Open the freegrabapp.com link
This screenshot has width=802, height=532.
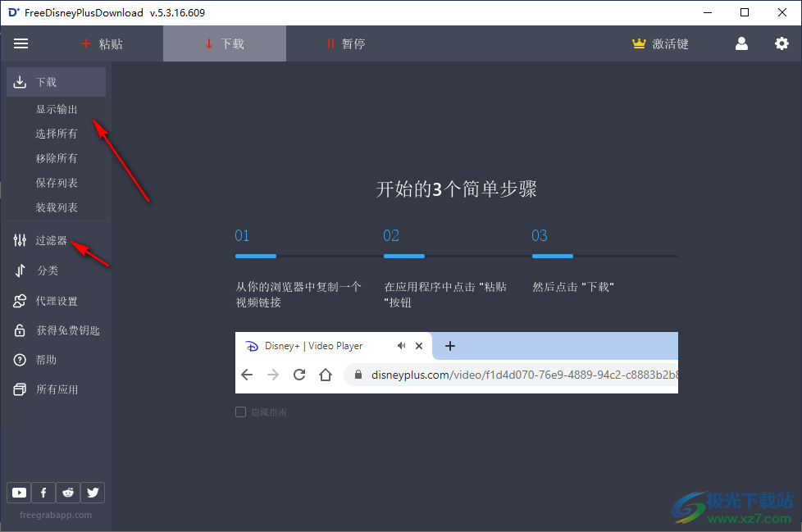coord(56,515)
